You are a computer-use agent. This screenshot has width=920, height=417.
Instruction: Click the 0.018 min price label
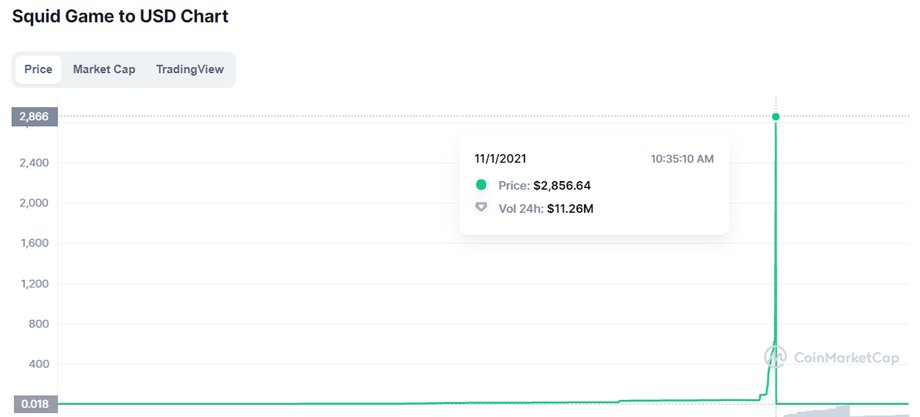35,404
